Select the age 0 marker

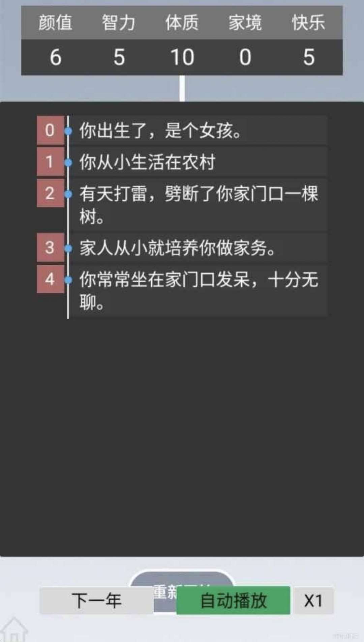coord(50,130)
